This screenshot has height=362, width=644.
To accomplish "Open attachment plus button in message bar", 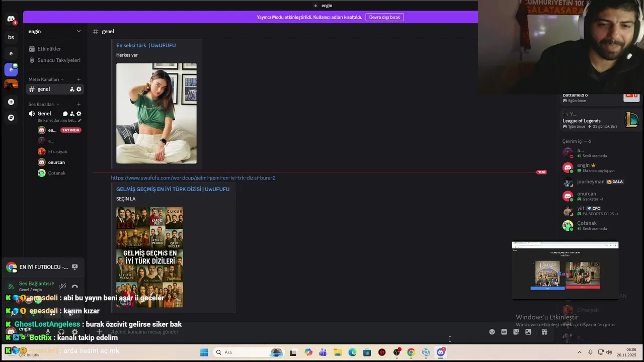I will tap(99, 332).
